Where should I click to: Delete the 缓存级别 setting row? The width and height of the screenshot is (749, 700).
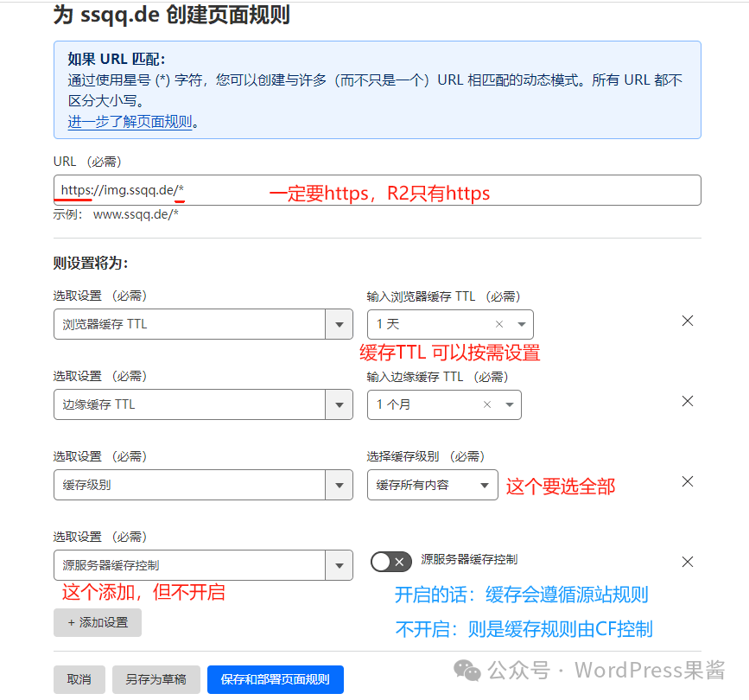688,481
